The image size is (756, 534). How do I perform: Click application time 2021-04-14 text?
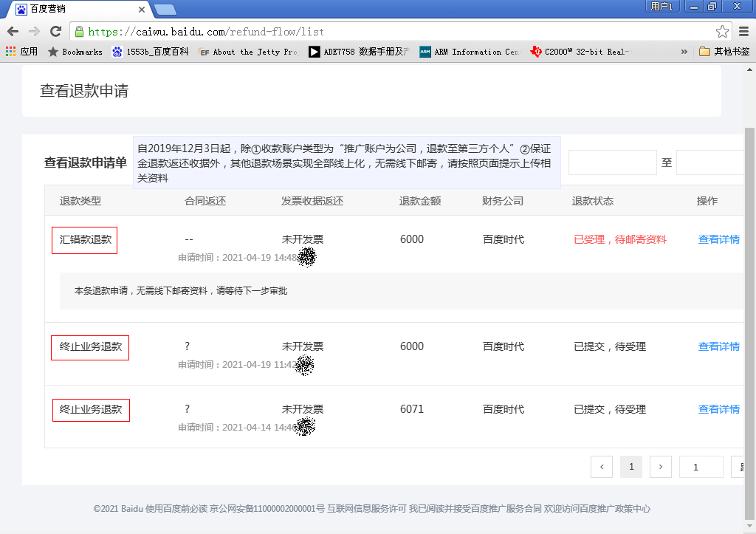point(238,428)
